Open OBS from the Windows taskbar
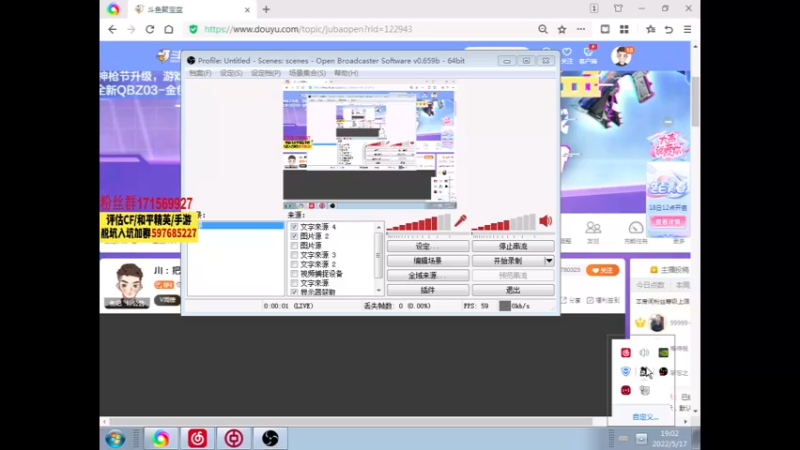The image size is (800, 450). point(270,438)
